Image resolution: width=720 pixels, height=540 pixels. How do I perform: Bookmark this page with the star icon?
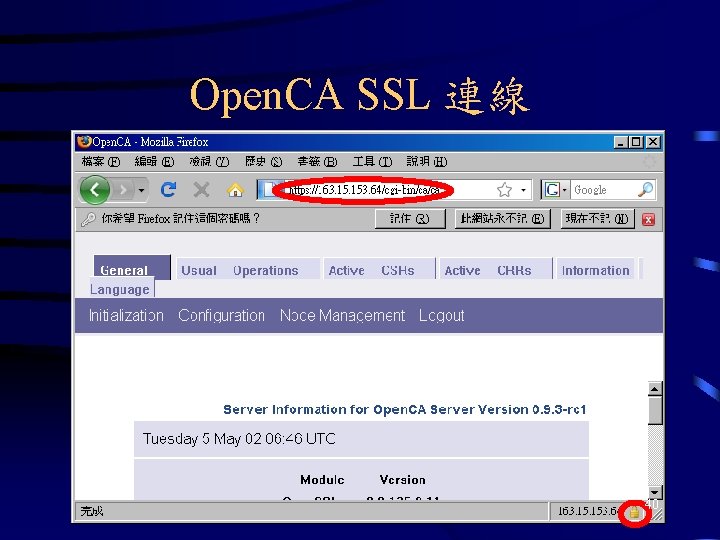point(504,190)
